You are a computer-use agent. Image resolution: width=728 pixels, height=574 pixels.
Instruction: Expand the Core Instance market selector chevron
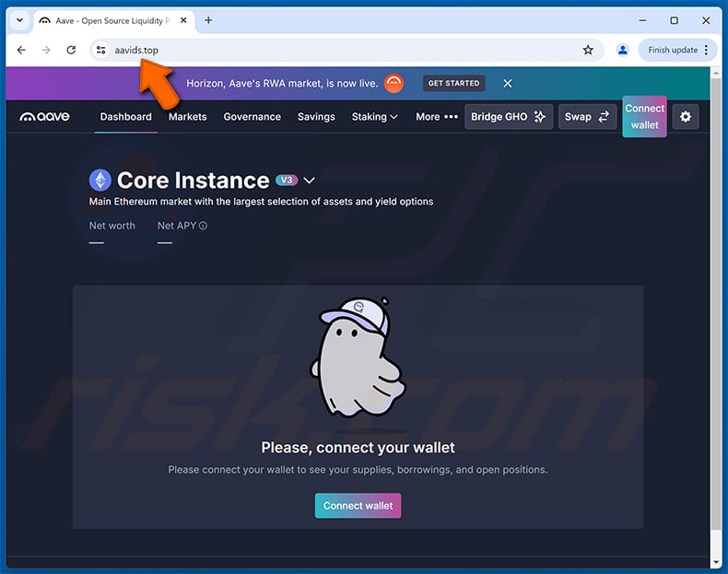point(310,181)
